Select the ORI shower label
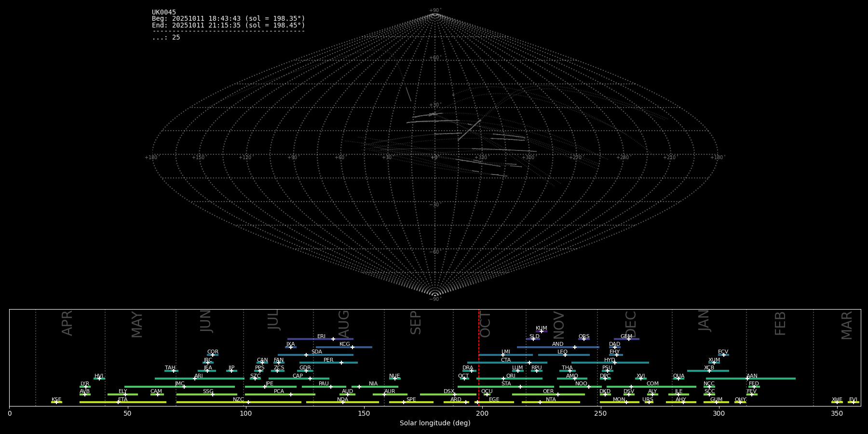 pyautogui.click(x=511, y=376)
